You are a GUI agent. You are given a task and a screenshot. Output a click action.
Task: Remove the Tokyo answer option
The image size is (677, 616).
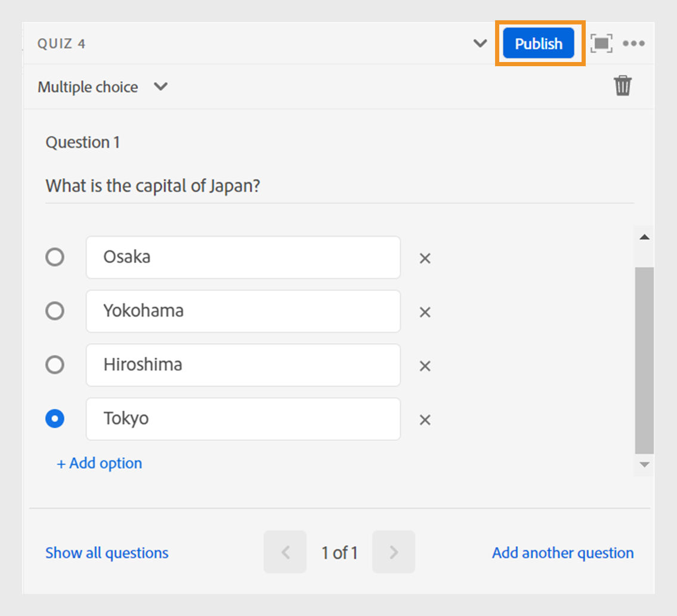pyautogui.click(x=425, y=420)
